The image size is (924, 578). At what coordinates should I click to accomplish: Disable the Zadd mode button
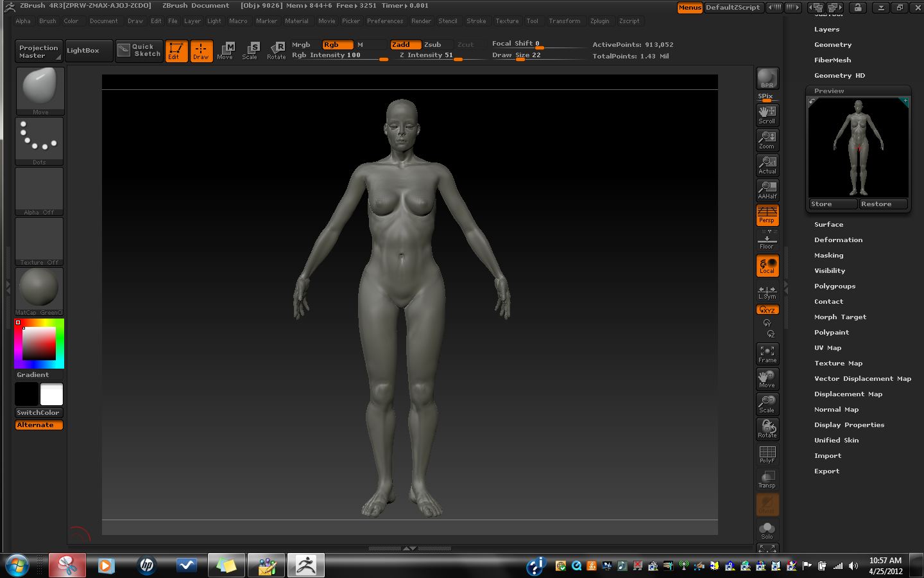(x=405, y=45)
